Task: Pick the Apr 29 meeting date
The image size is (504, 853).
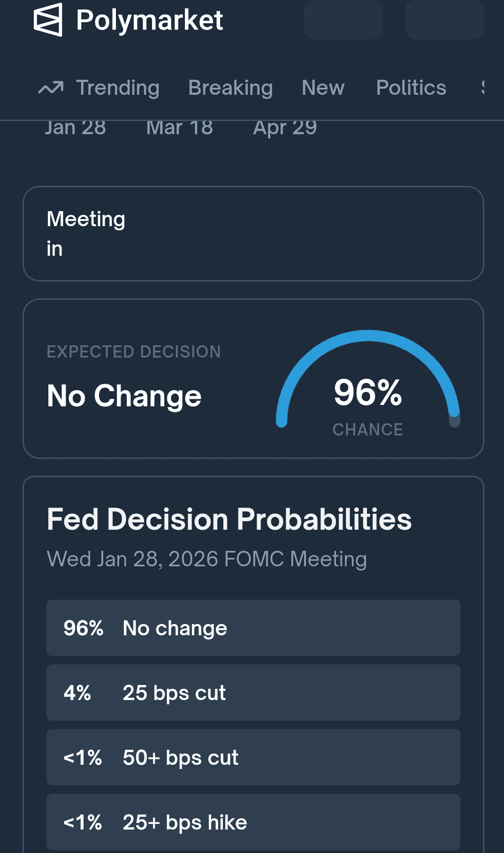Action: [x=285, y=128]
